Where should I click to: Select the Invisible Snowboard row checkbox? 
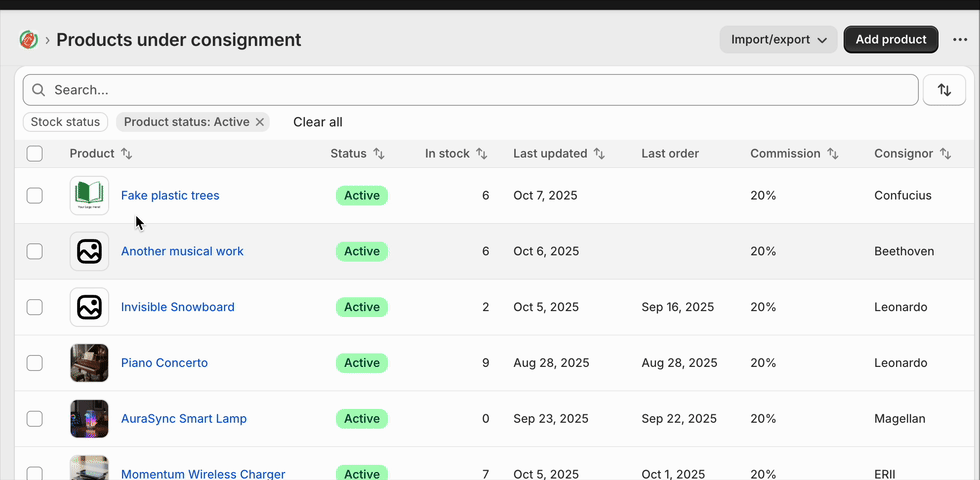pos(35,307)
